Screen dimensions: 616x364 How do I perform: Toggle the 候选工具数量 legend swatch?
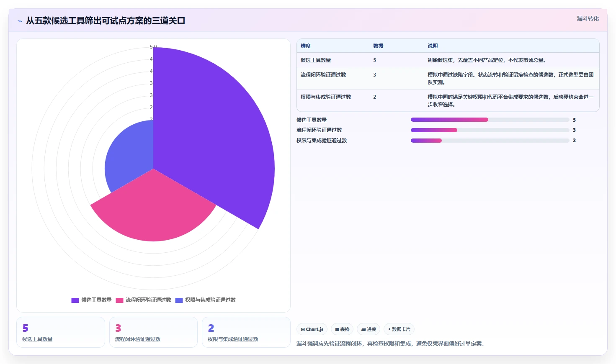(x=75, y=300)
